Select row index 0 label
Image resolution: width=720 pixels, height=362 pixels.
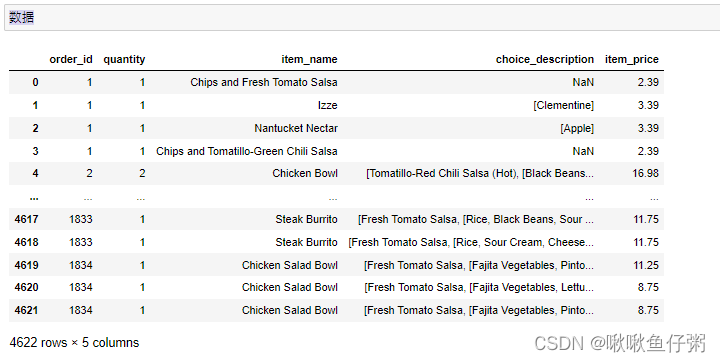(x=35, y=82)
